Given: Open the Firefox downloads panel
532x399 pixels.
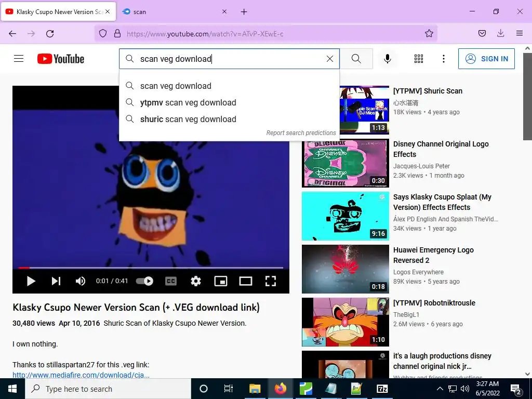Looking at the screenshot, I should click(500, 33).
